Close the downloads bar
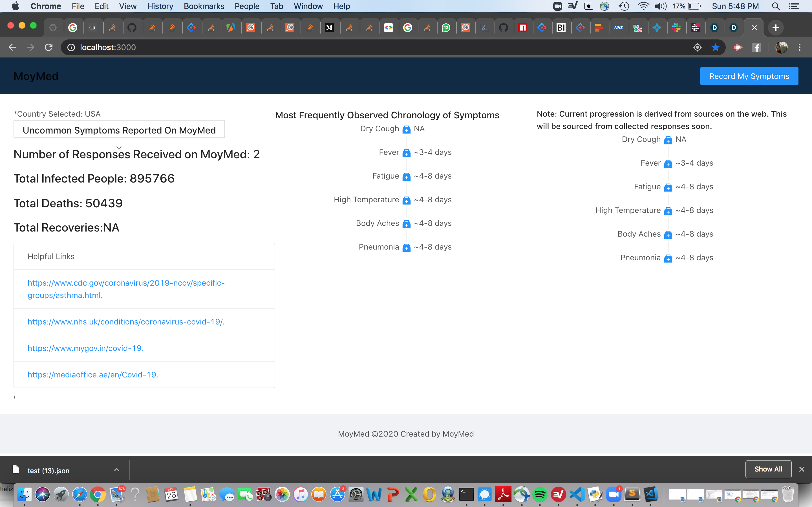 802,469
